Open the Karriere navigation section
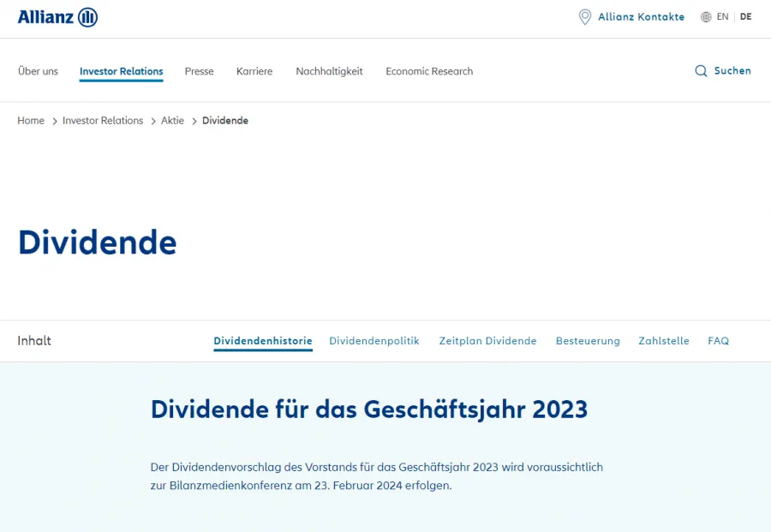The width and height of the screenshot is (771, 532). click(254, 71)
